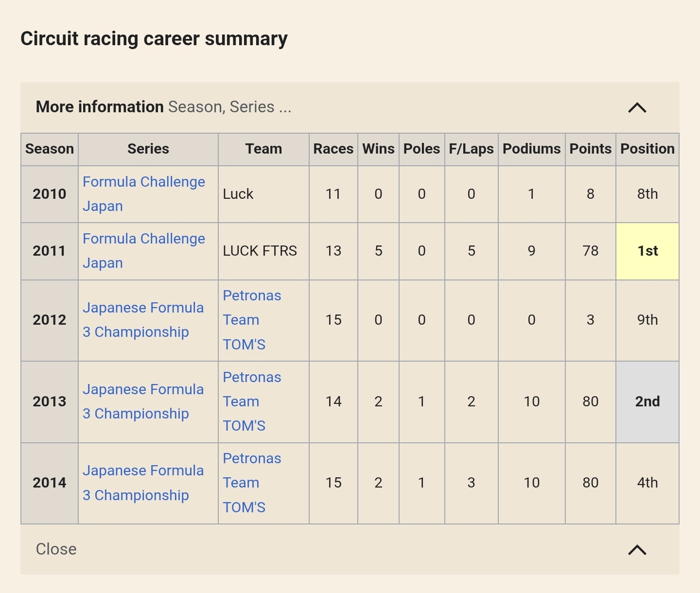
Task: Click the 80 points cell in 2013 row
Action: point(591,401)
